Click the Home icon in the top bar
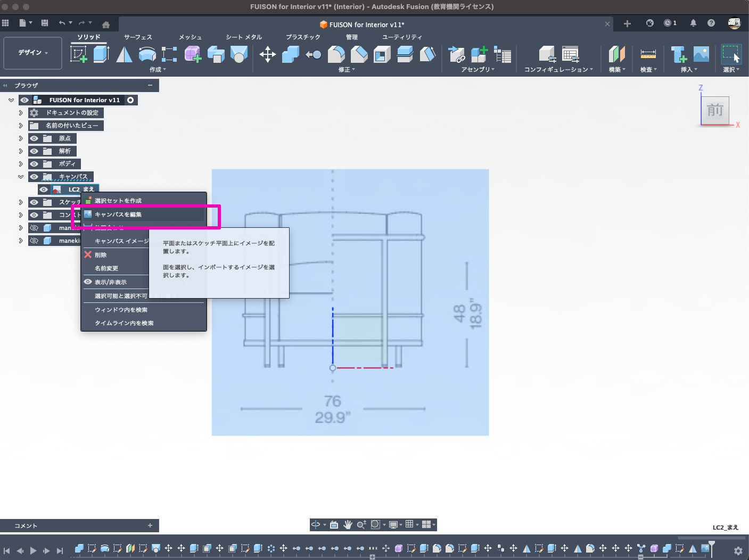Image resolution: width=749 pixels, height=560 pixels. 106,24
